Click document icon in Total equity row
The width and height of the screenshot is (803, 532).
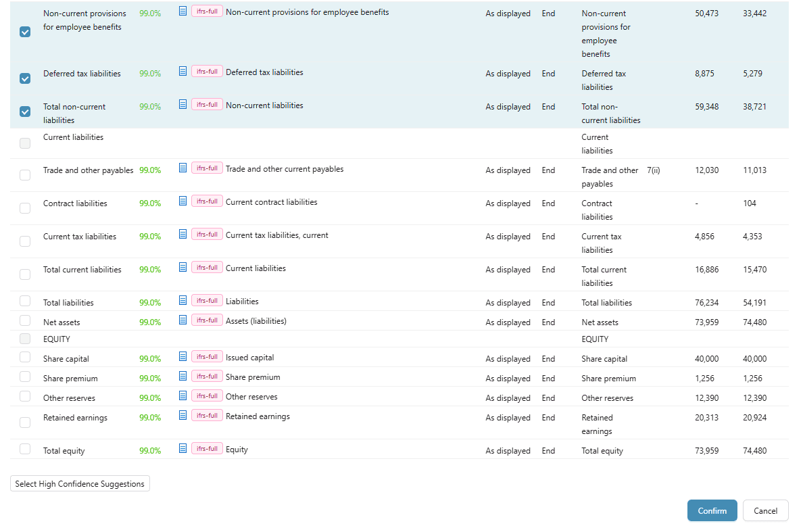(182, 449)
